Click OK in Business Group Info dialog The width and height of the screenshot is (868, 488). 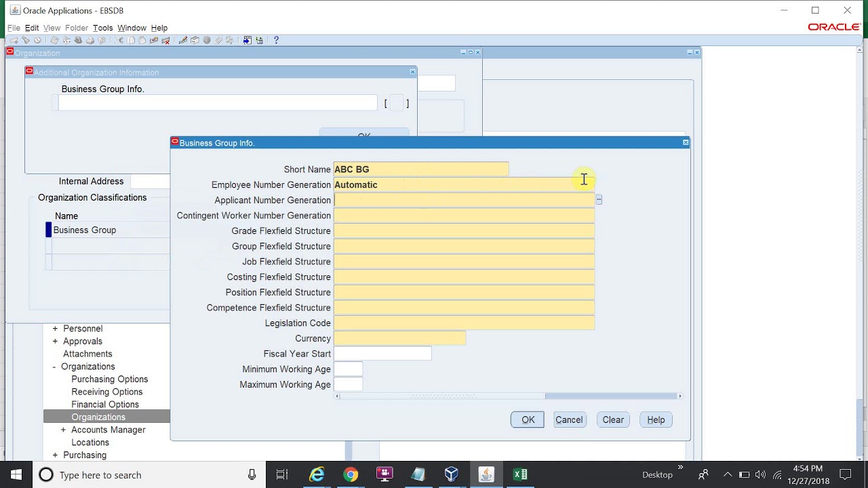point(528,420)
